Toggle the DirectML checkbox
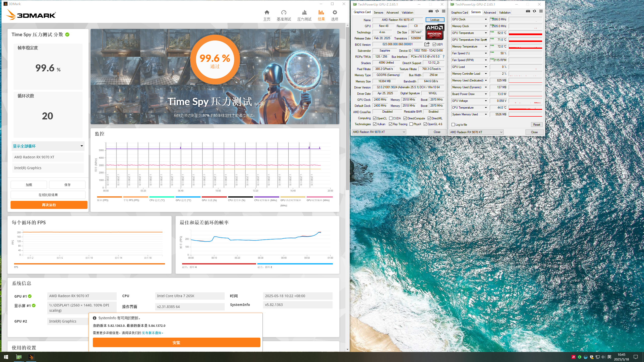 [429, 118]
